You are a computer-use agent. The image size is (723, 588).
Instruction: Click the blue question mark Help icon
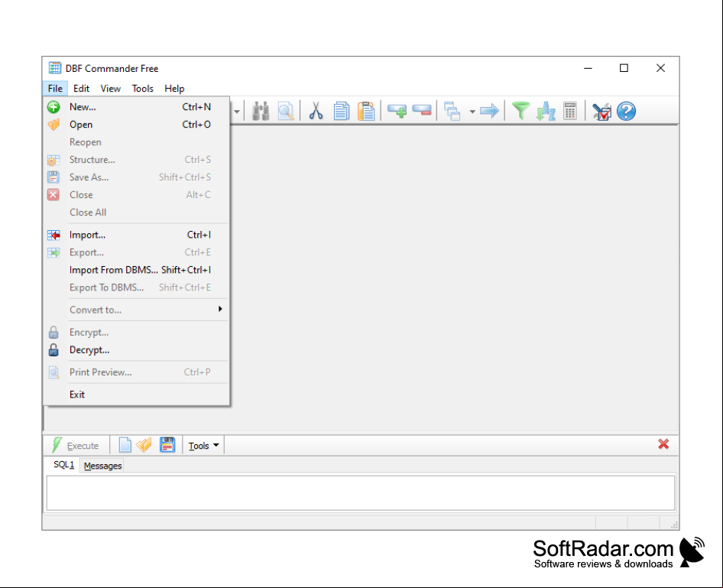[x=626, y=111]
